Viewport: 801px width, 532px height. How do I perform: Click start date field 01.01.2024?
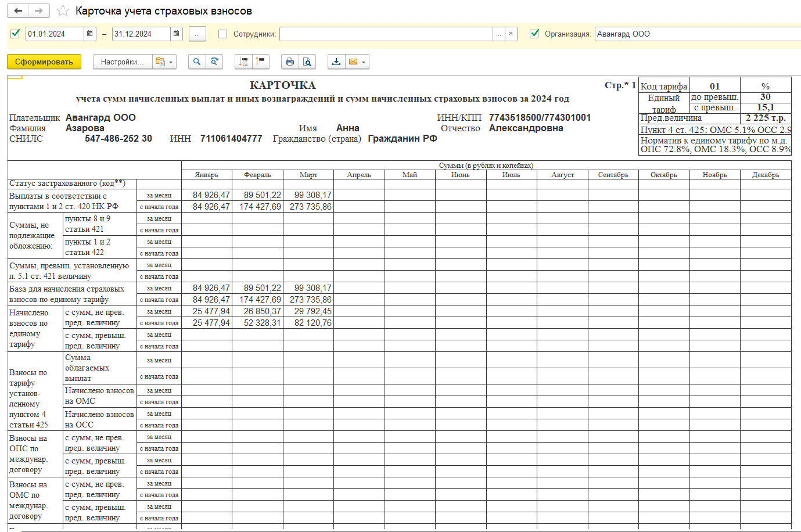click(55, 34)
